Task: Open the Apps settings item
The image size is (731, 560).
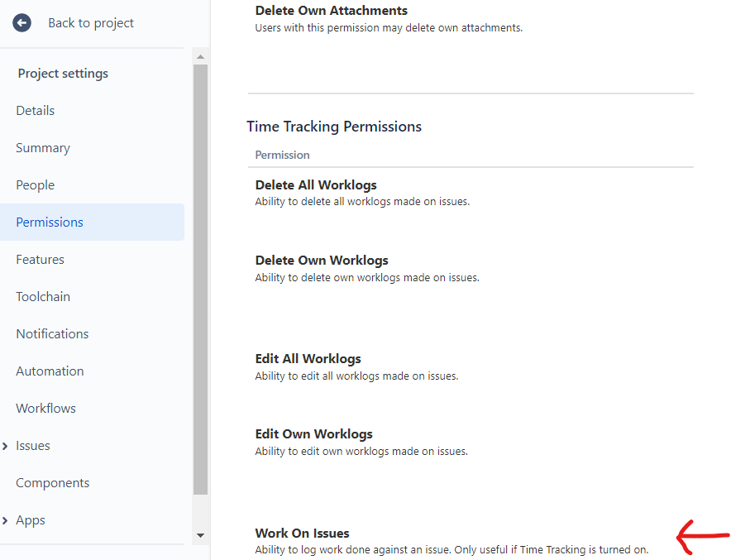Action: coord(31,520)
